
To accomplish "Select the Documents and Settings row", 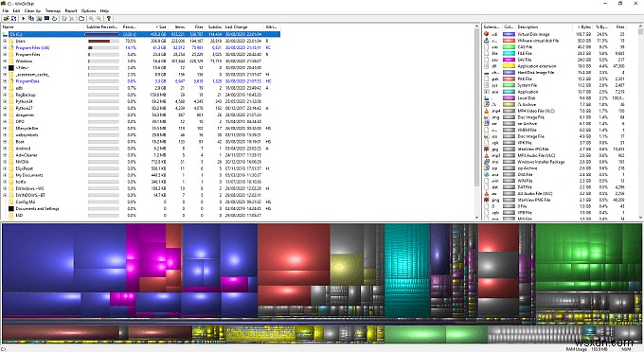I will click(x=141, y=208).
